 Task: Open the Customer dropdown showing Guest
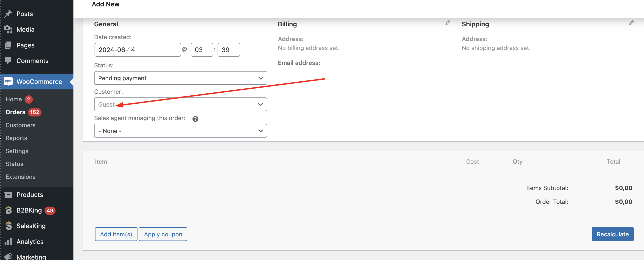180,104
